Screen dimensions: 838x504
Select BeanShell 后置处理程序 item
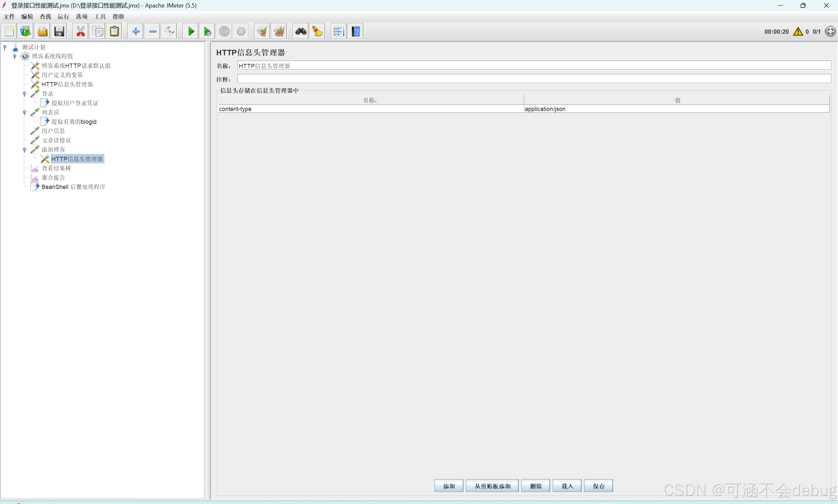[x=74, y=187]
